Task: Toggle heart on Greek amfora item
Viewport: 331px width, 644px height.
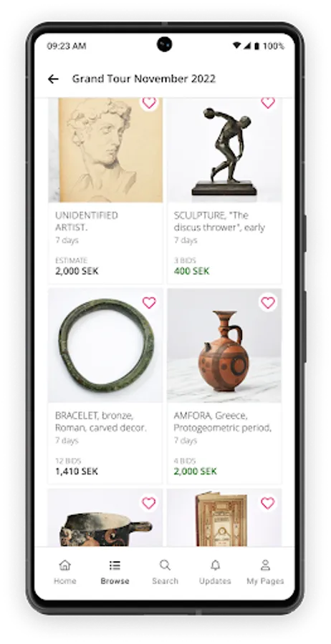Action: coord(268,303)
